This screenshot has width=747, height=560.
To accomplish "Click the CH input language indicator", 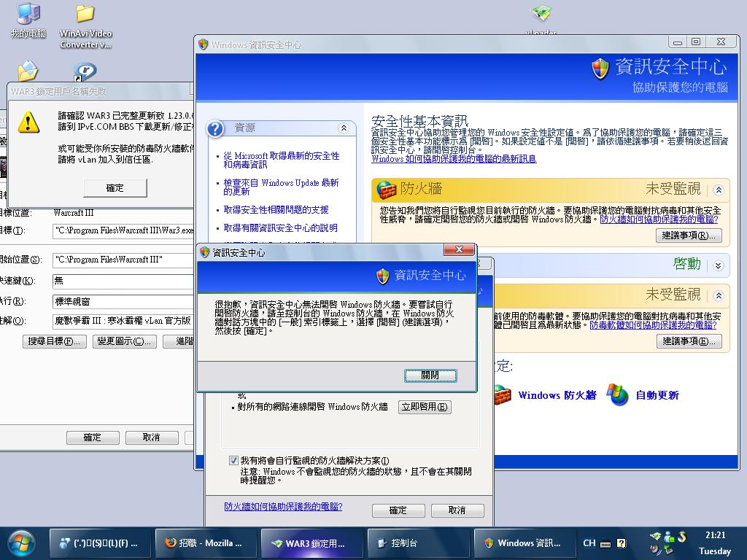I will (x=589, y=542).
